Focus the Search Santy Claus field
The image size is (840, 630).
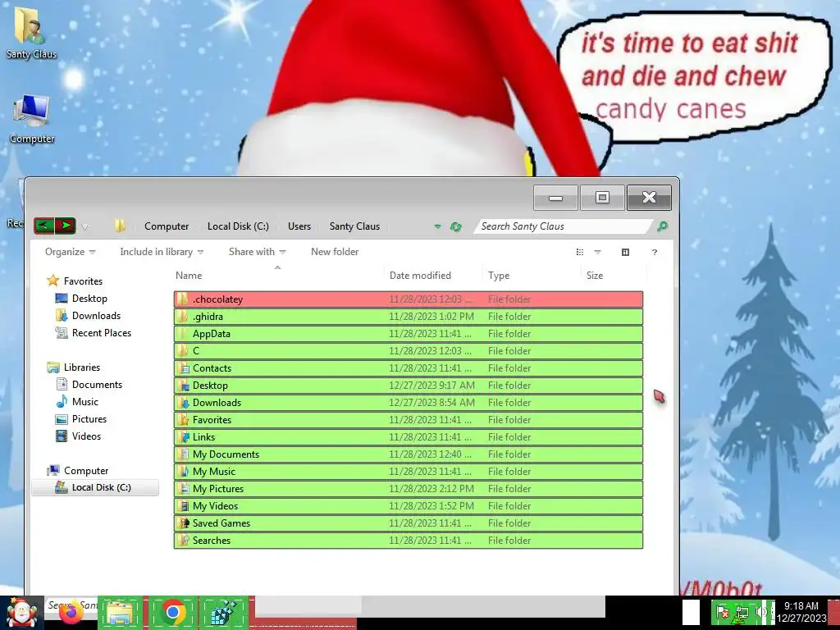[x=563, y=226]
